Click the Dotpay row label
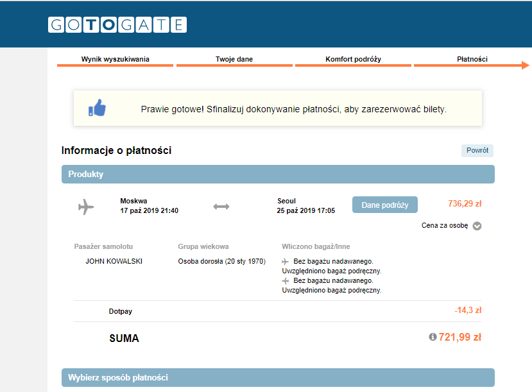Viewport: 532px width, 392px height. click(121, 312)
